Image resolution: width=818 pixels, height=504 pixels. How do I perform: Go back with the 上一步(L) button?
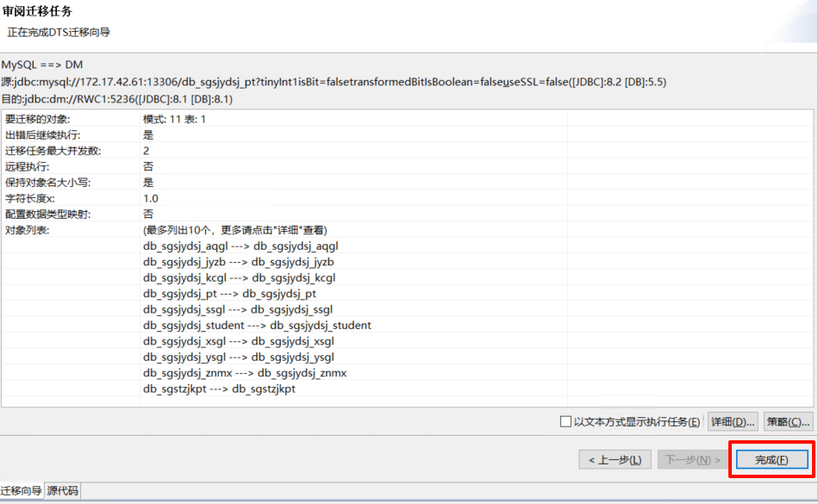(x=615, y=460)
